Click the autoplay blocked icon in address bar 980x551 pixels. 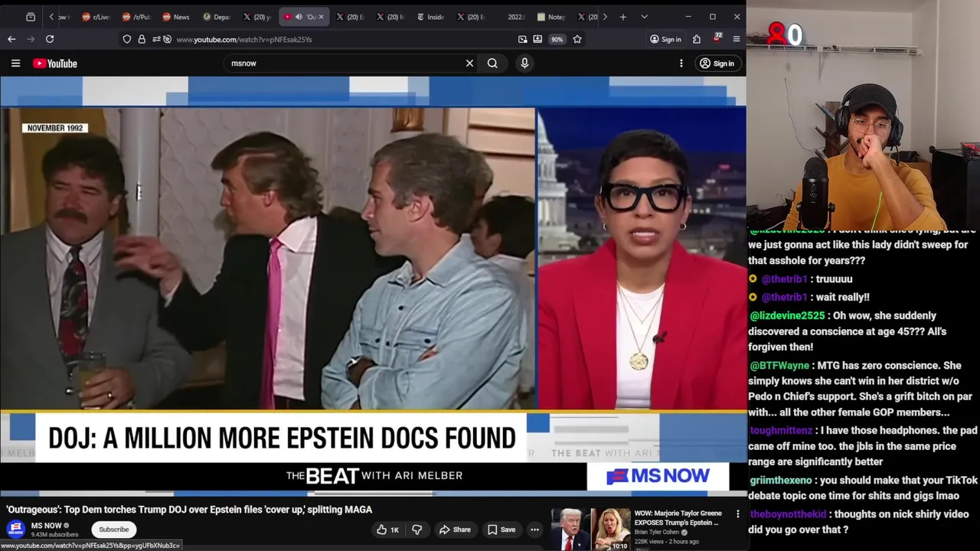click(x=167, y=39)
